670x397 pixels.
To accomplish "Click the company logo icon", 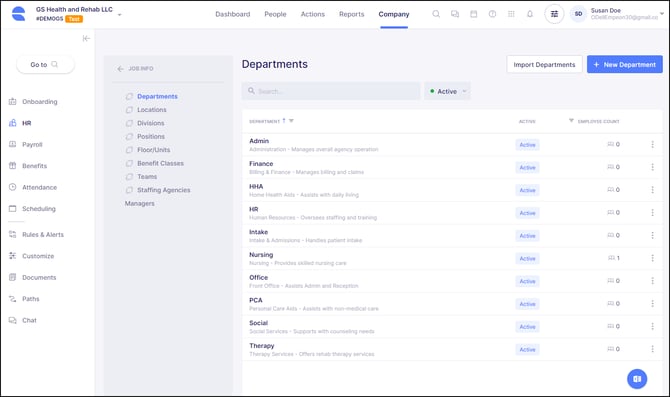I will (x=18, y=14).
